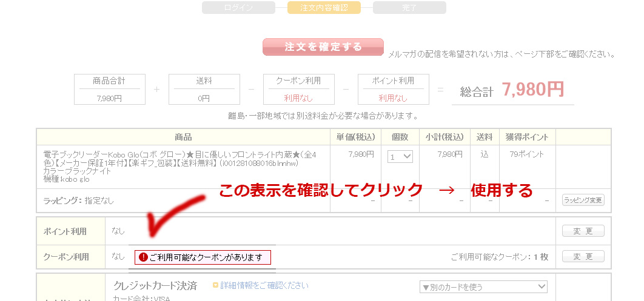644x301 pixels.
Task: Open the 詳細情報をご確認ください link
Action: pos(264,285)
